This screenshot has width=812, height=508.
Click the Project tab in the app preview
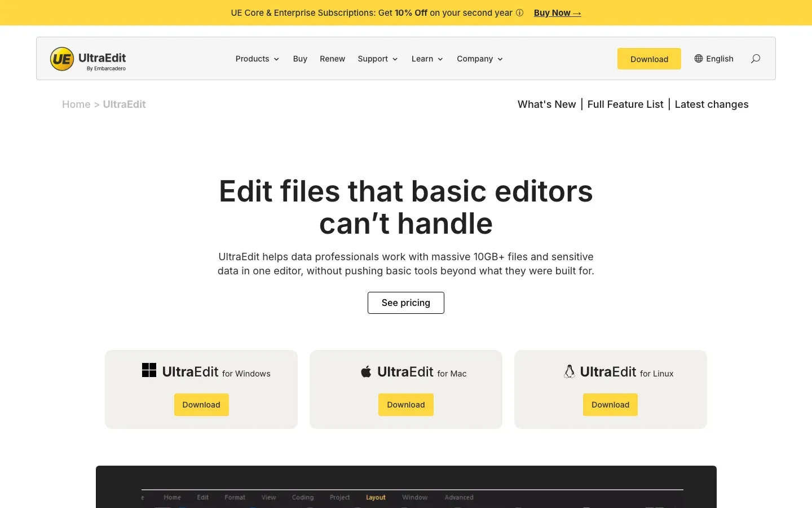[339, 497]
